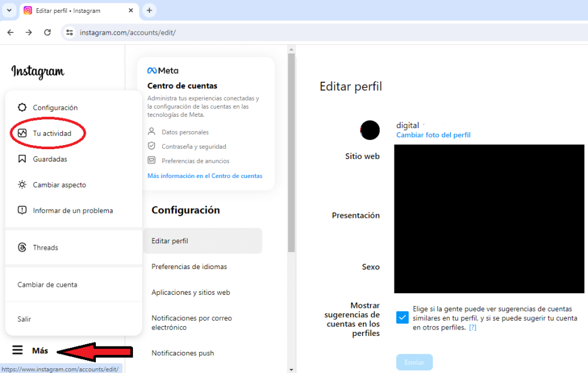The image size is (588, 373).
Task: Click the settings panel scrollbar thumb
Action: point(292,152)
